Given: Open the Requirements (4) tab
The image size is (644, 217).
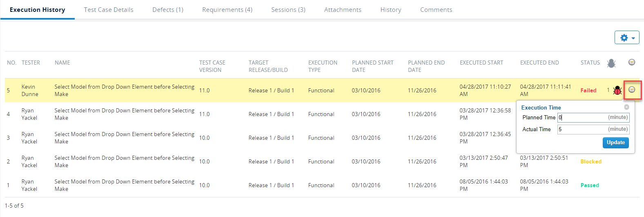Looking at the screenshot, I should pos(227,10).
